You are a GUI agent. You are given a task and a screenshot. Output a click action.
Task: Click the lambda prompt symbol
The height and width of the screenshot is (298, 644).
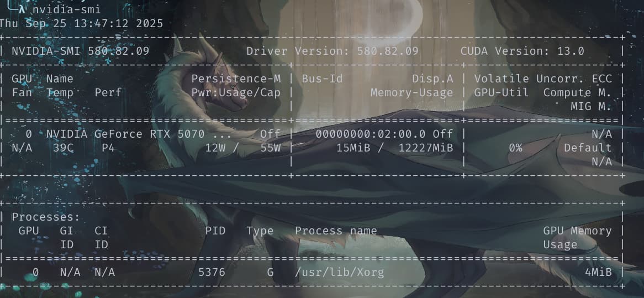[x=22, y=9]
